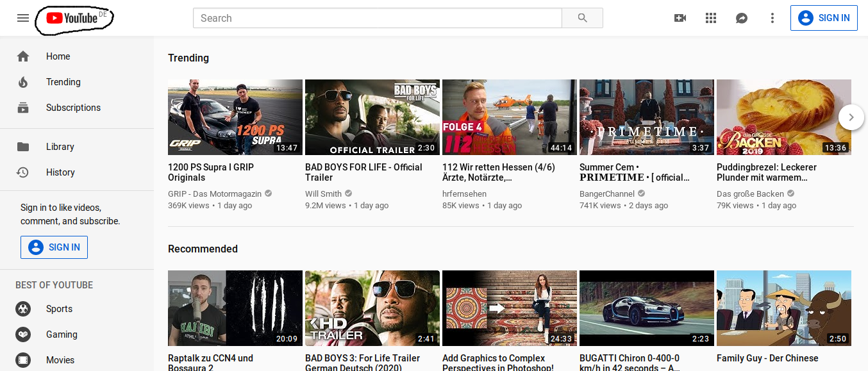Screen dimensions: 868x371
Task: Click title '1200 PS Supra I GRIP Originals'
Action: tap(211, 172)
